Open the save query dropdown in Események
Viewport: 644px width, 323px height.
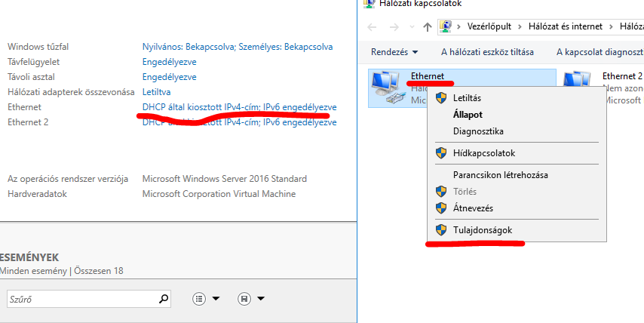[251, 299]
